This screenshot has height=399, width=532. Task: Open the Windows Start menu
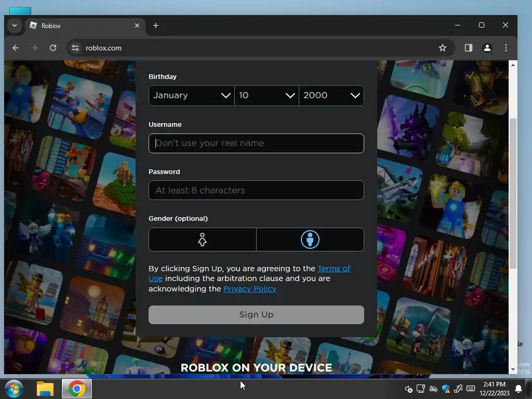click(x=14, y=389)
